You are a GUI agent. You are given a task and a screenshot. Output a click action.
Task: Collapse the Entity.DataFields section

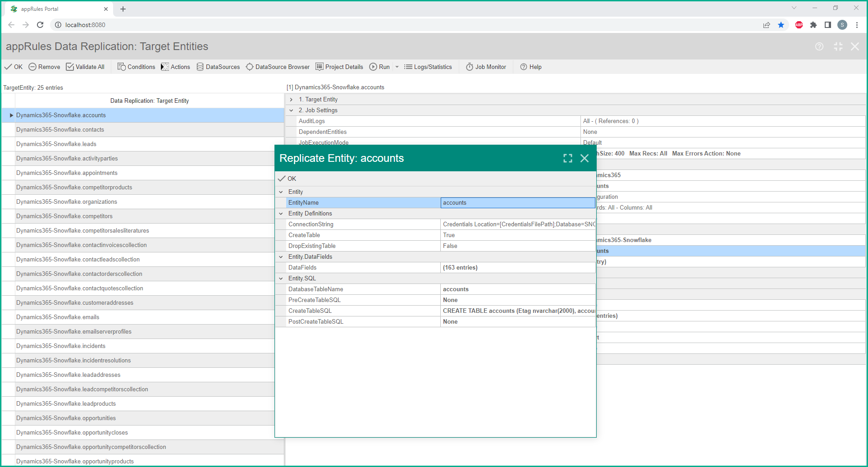281,256
